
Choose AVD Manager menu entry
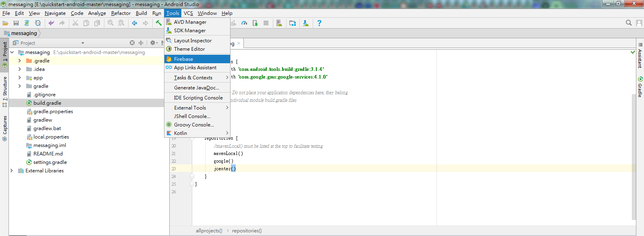[197, 22]
